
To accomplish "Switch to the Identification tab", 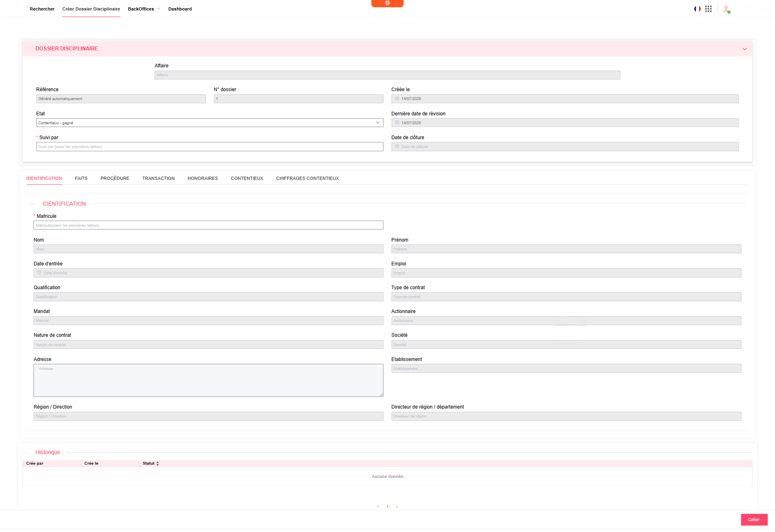I will coord(44,178).
